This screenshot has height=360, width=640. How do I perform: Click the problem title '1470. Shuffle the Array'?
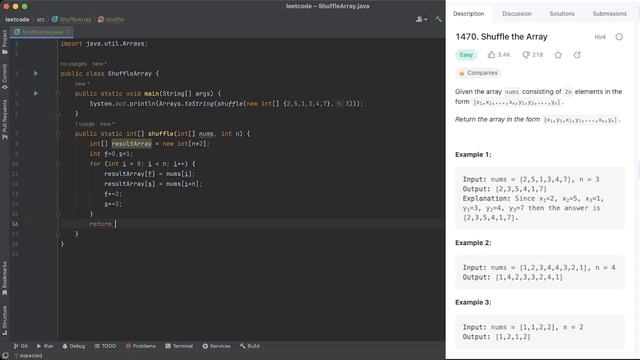pyautogui.click(x=501, y=37)
